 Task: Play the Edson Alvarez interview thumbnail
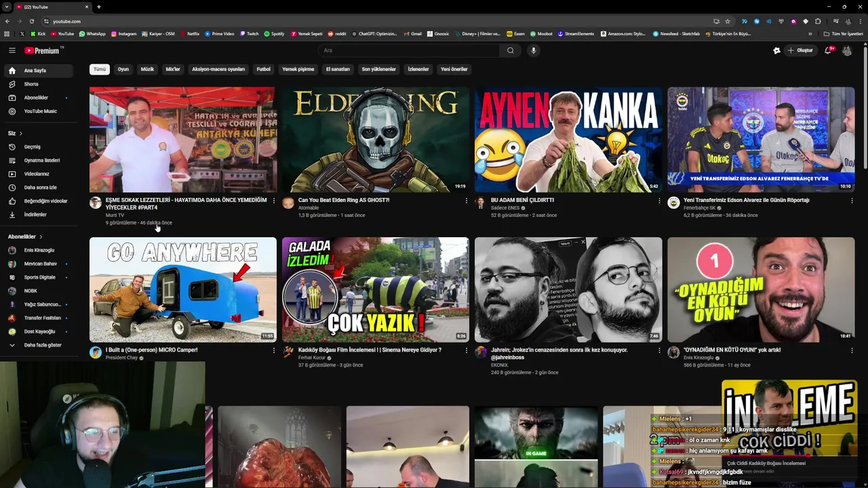tap(761, 140)
